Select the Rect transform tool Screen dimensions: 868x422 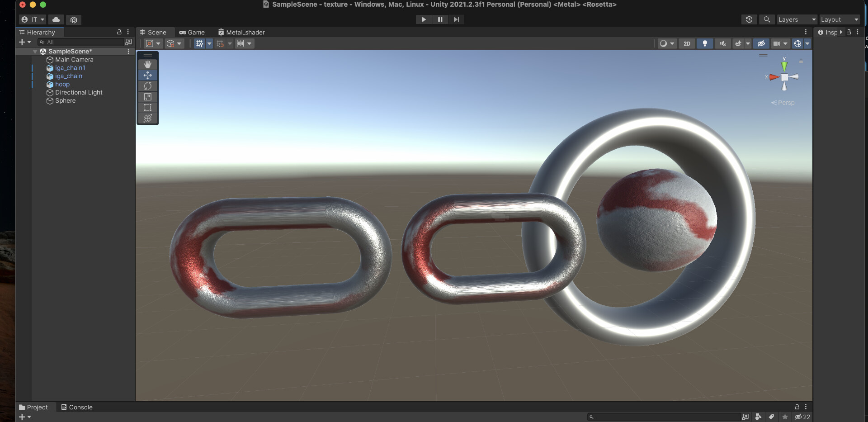click(x=147, y=108)
